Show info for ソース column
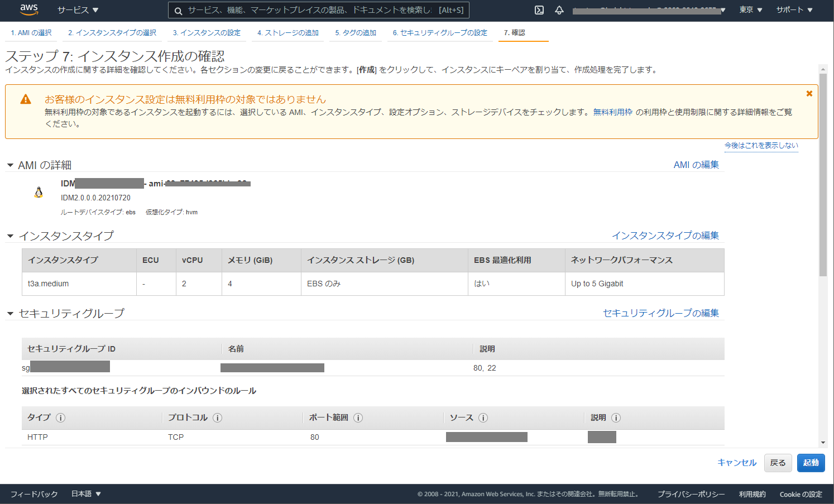This screenshot has width=834, height=504. 483,417
